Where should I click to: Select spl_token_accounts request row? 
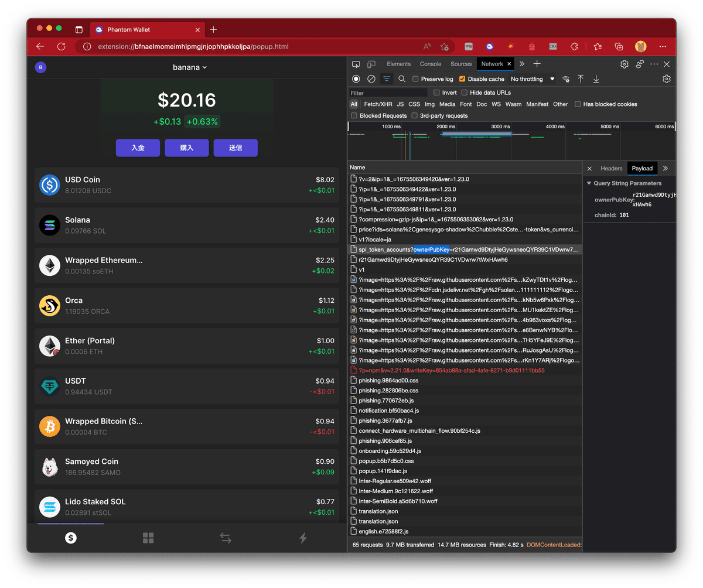coord(465,249)
